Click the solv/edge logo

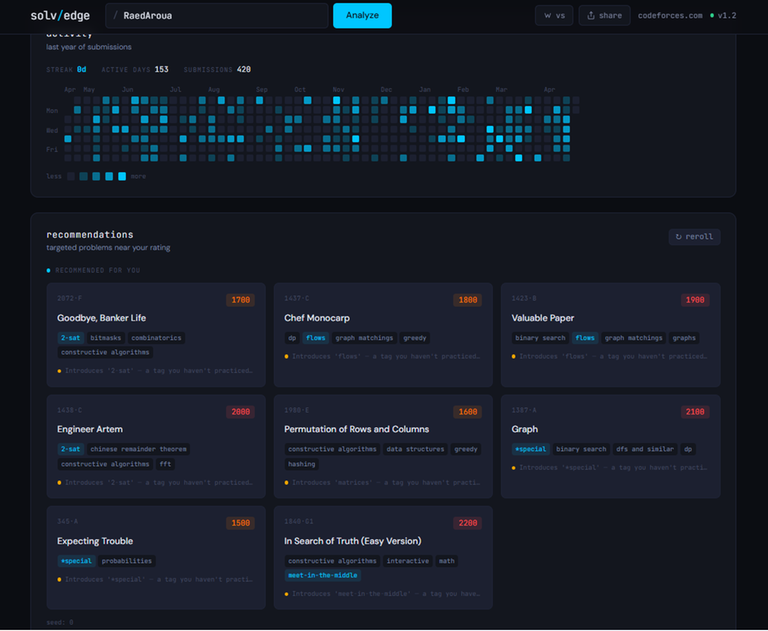[x=61, y=16]
